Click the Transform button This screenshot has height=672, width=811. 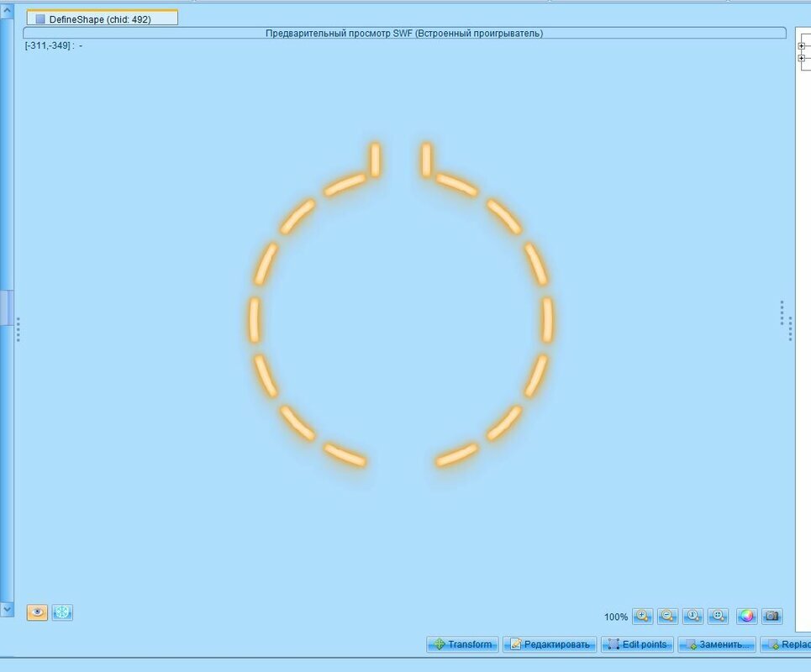click(462, 644)
